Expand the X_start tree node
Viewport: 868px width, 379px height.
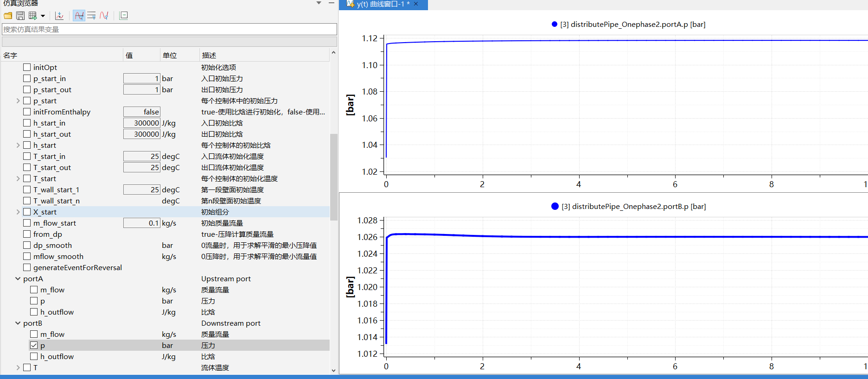coord(18,212)
